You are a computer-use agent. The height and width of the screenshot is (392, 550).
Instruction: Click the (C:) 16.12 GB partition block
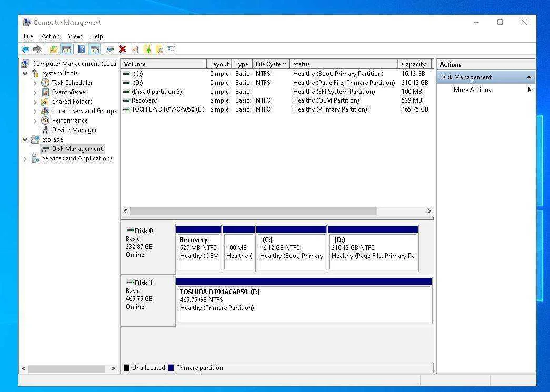pos(292,248)
